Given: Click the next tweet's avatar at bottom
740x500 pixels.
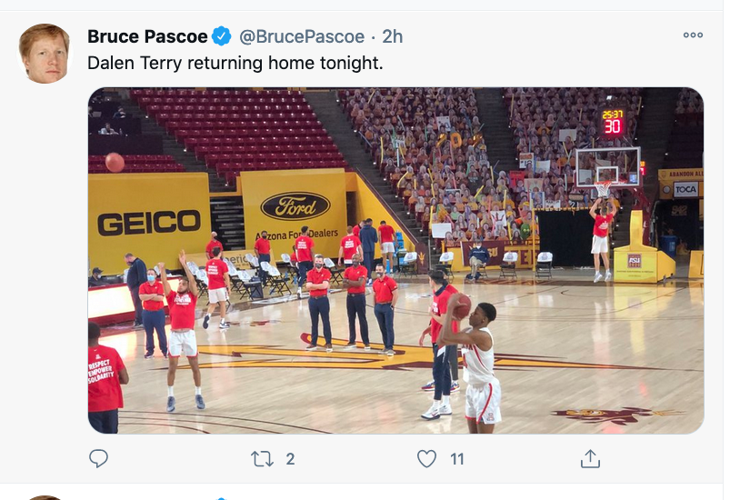Looking at the screenshot, I should click(x=45, y=497).
